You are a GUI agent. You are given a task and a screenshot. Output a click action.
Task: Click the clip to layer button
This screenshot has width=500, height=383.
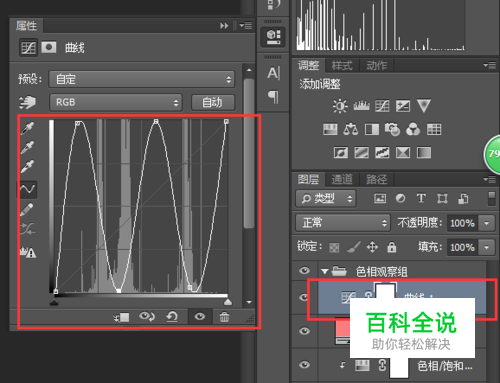[122, 317]
